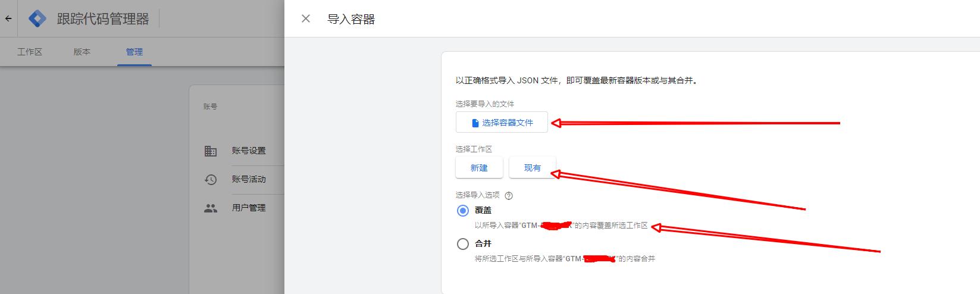Image resolution: width=980 pixels, height=294 pixels.
Task: Close the 导入容器 panel
Action: (306, 18)
